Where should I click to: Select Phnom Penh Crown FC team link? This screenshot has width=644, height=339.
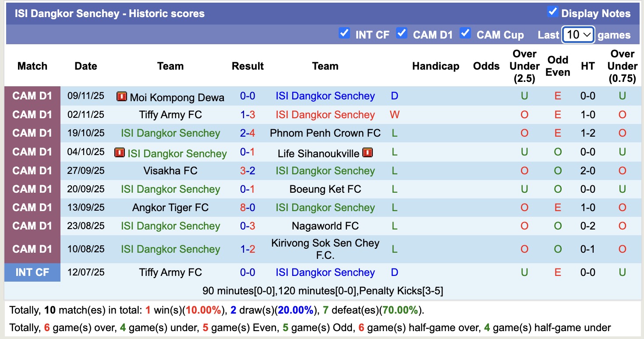pos(325,133)
